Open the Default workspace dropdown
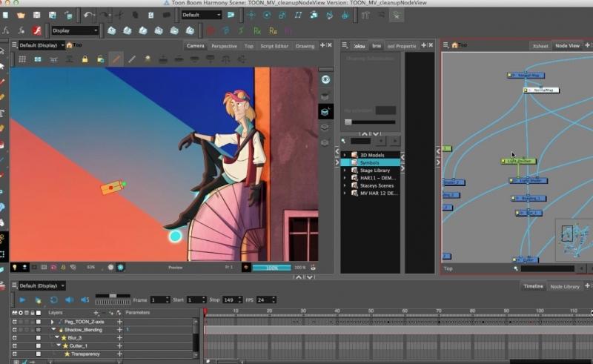 [201, 15]
